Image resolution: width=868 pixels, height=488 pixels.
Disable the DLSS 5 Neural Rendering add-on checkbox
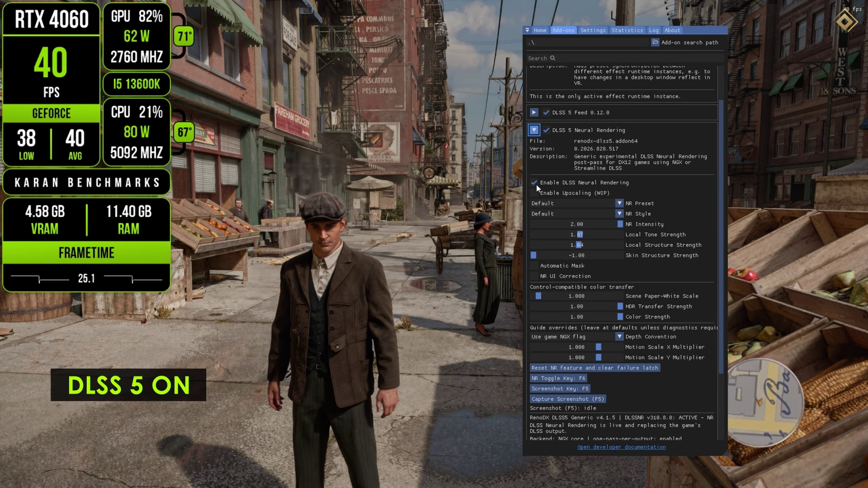click(546, 130)
